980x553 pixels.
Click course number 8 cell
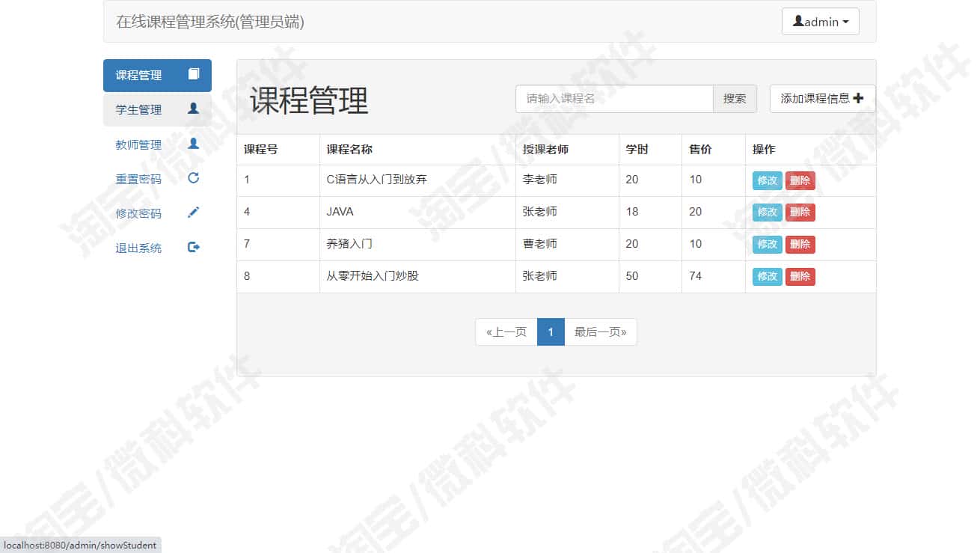[x=278, y=277]
